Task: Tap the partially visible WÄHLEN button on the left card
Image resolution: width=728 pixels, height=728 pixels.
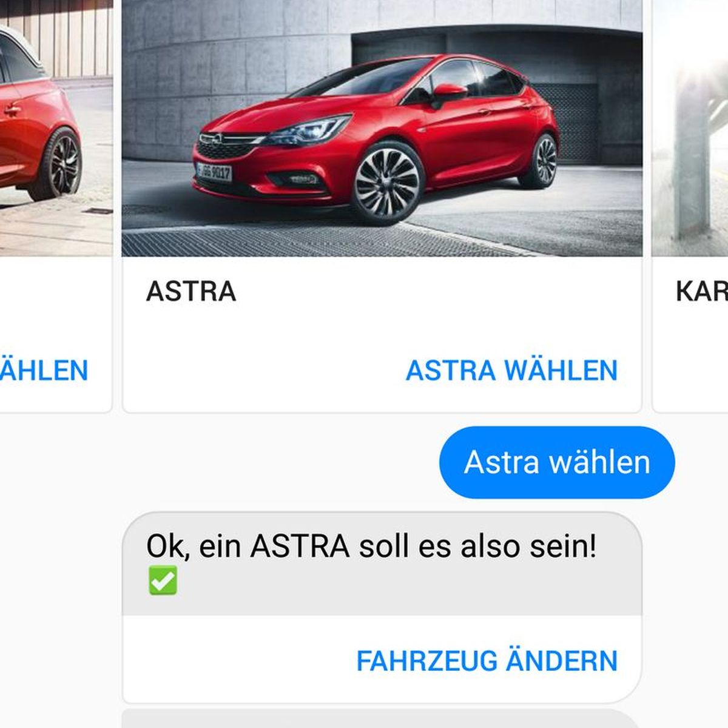Action: pyautogui.click(x=44, y=370)
